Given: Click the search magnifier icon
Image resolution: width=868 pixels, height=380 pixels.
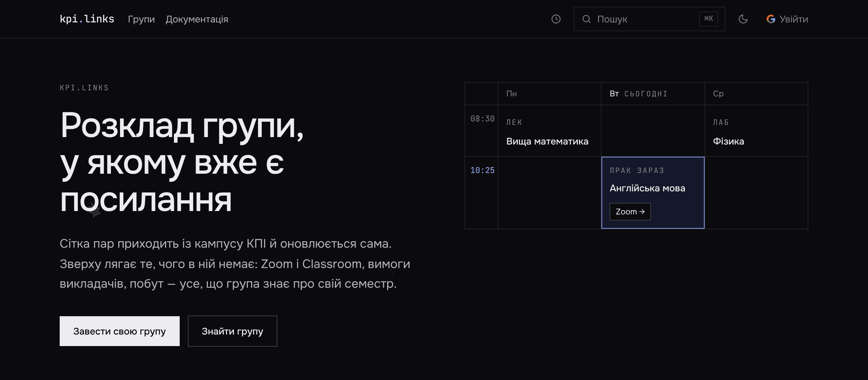Looking at the screenshot, I should click(587, 19).
